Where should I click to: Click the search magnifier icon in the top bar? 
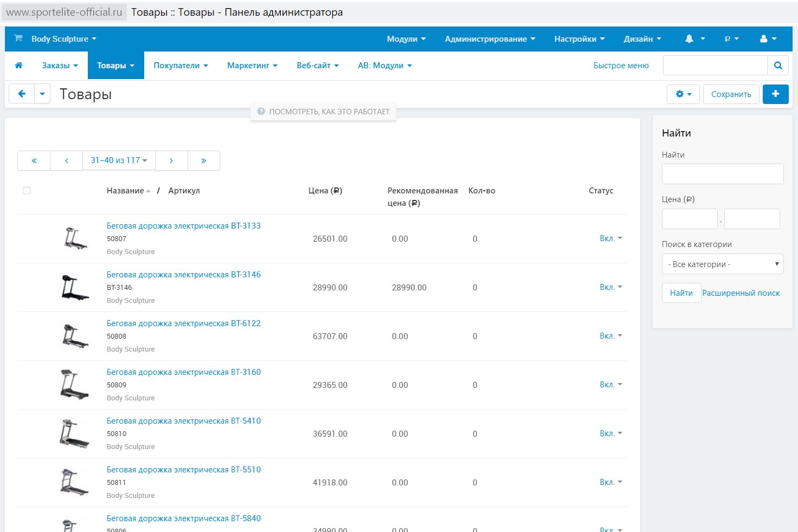tap(778, 66)
